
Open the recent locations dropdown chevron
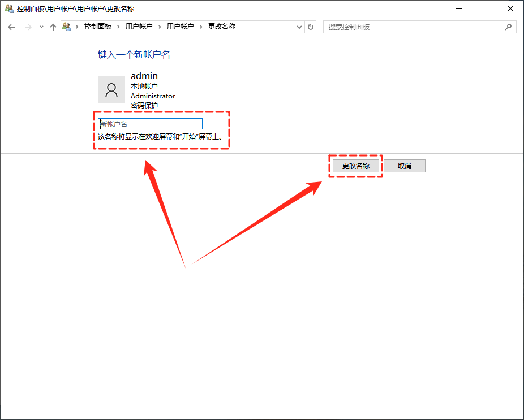click(x=40, y=27)
